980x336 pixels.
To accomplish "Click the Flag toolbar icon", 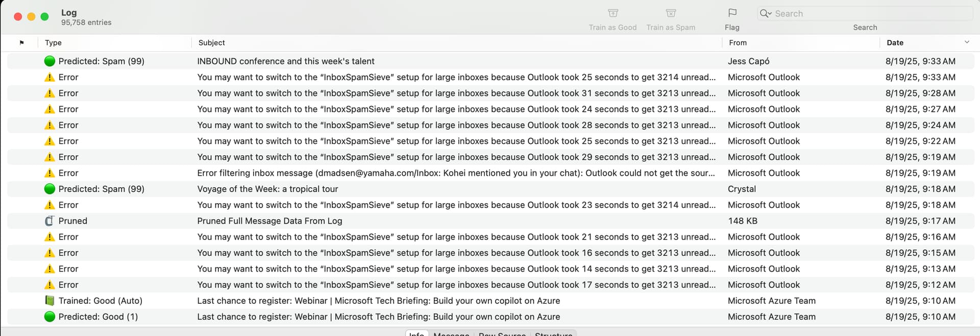I will [732, 13].
